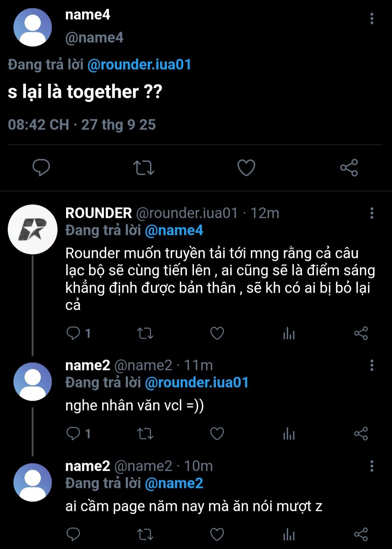Open ROUNDER's star logo profile picture
The image size is (392, 549).
[x=32, y=229]
